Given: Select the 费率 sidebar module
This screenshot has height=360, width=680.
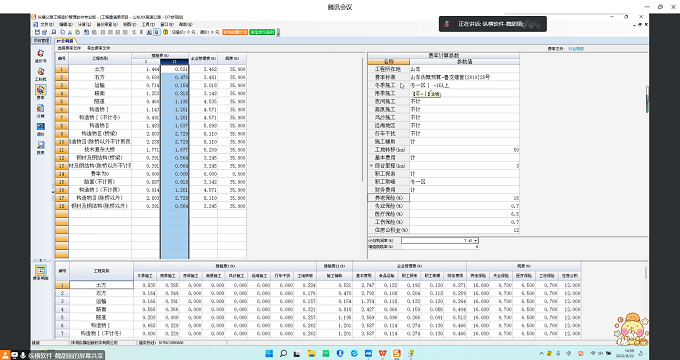Looking at the screenshot, I should 40,92.
